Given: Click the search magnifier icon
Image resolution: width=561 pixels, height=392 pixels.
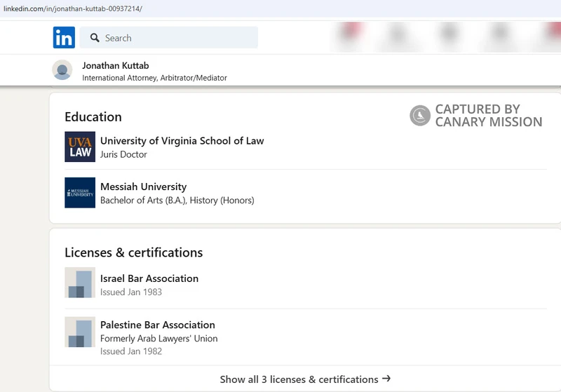Looking at the screenshot, I should coord(95,38).
